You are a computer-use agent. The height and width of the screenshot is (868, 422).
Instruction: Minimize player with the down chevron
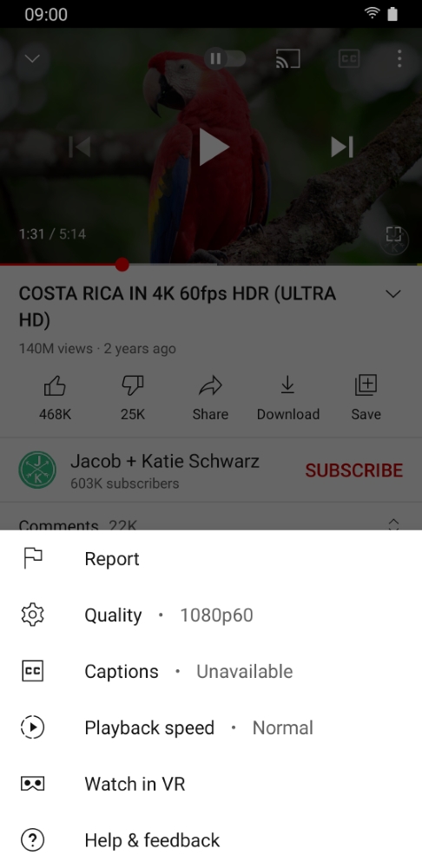click(33, 58)
